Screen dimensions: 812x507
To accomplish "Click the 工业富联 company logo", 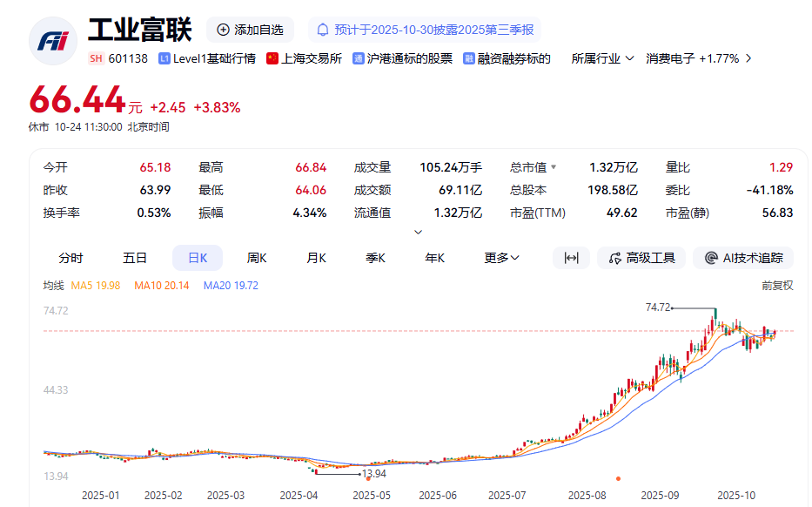I will (x=52, y=39).
